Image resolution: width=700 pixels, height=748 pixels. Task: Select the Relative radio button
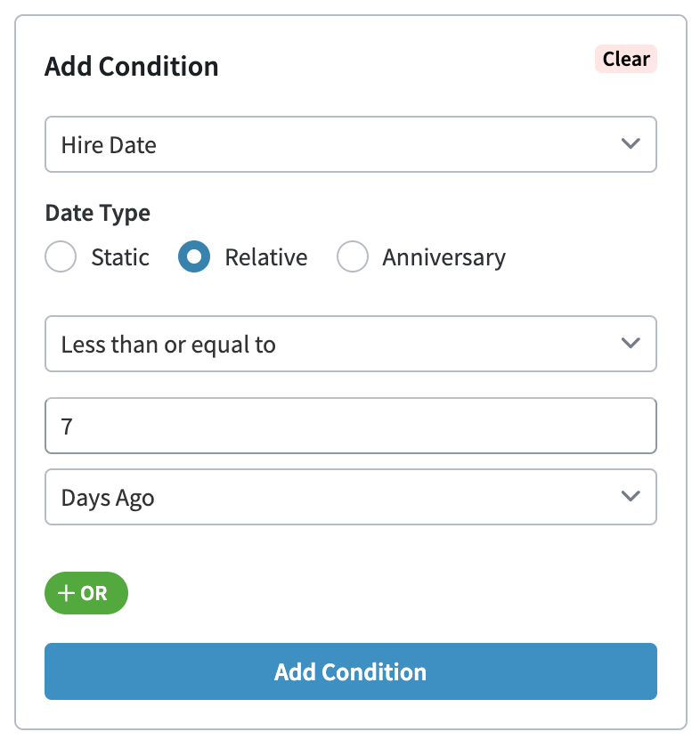[x=194, y=258]
